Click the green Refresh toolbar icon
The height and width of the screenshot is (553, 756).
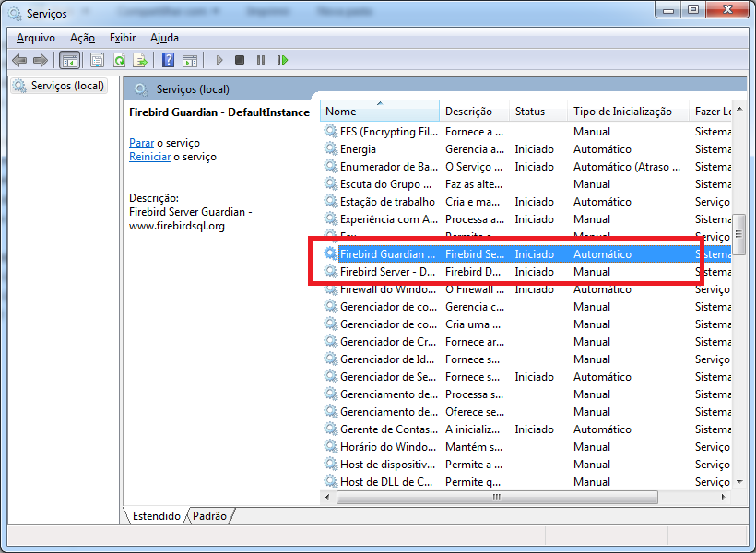(x=119, y=60)
